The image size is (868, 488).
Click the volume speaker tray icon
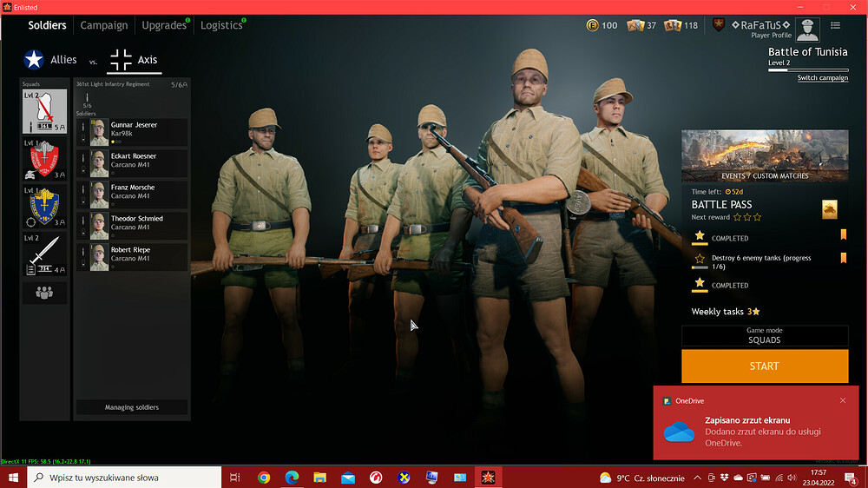792,478
